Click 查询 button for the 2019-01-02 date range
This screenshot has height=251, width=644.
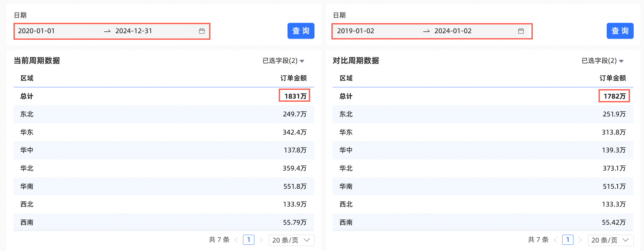(x=620, y=31)
